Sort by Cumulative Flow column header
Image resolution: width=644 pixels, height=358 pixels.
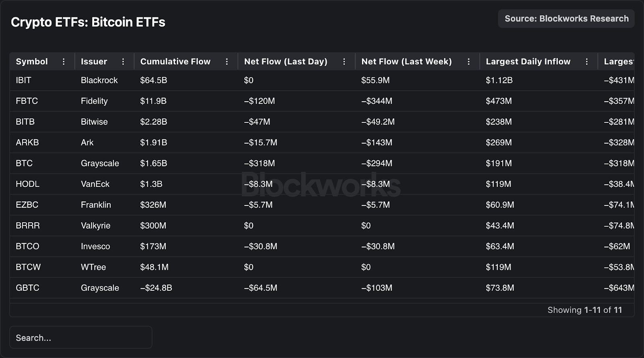(x=175, y=62)
